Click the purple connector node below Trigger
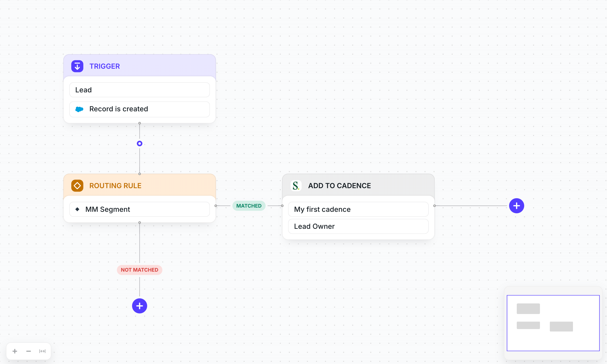The height and width of the screenshot is (364, 607). tap(140, 143)
